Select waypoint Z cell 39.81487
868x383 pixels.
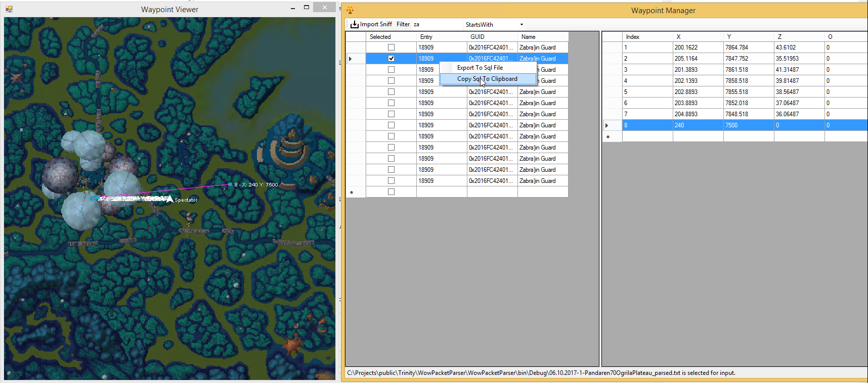tap(799, 81)
